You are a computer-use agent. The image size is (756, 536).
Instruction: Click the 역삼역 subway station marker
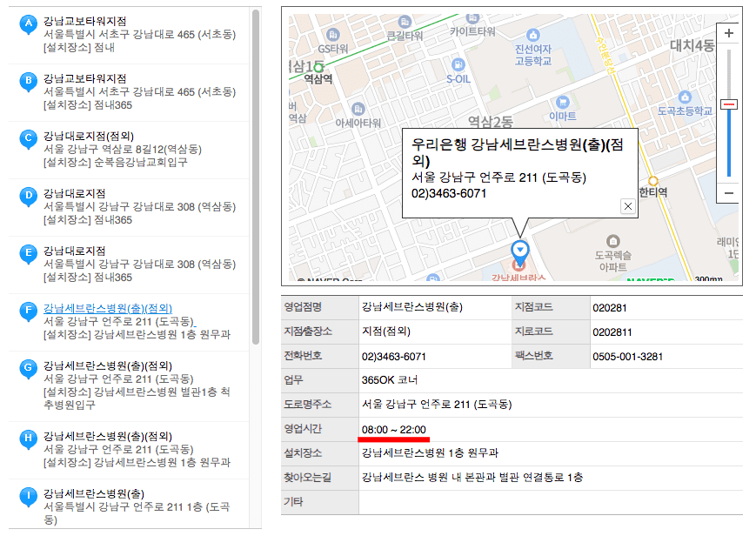(318, 68)
